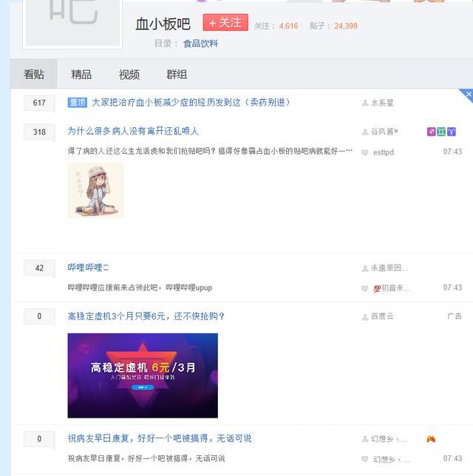Click the follower count 4,616
This screenshot has height=476, width=473.
[x=288, y=26]
